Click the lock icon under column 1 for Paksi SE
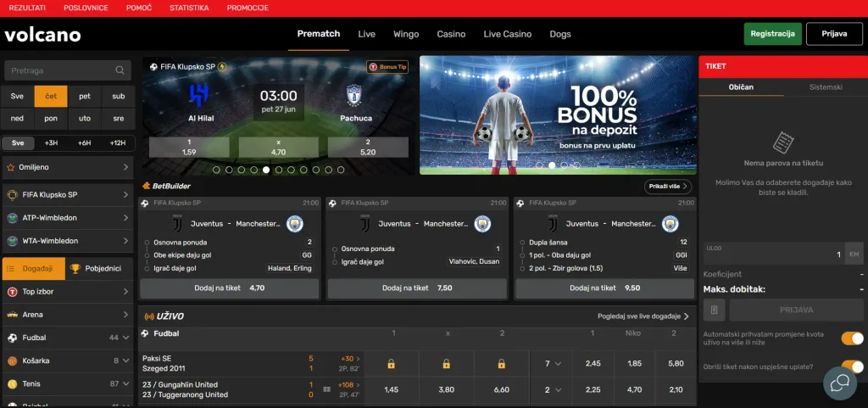This screenshot has height=408, width=868. [391, 364]
